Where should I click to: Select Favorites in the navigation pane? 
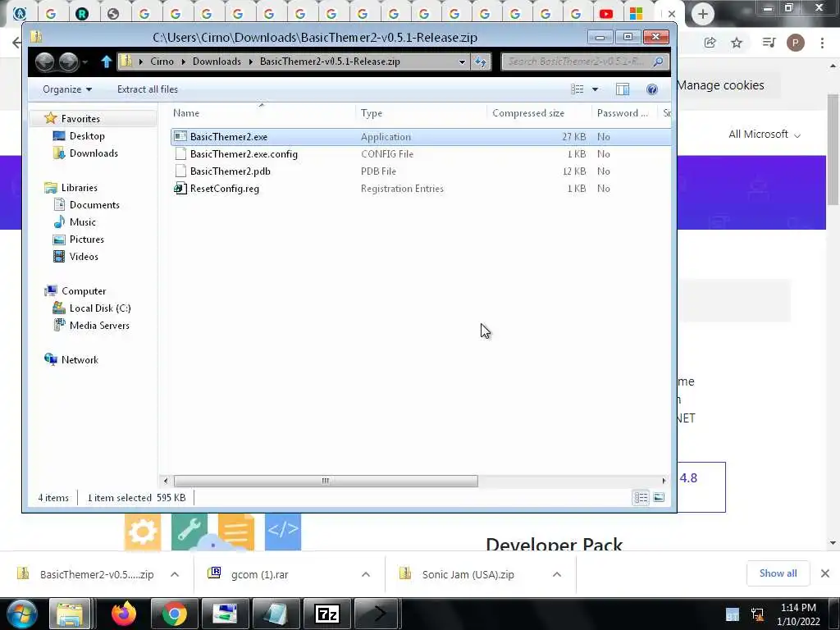80,118
